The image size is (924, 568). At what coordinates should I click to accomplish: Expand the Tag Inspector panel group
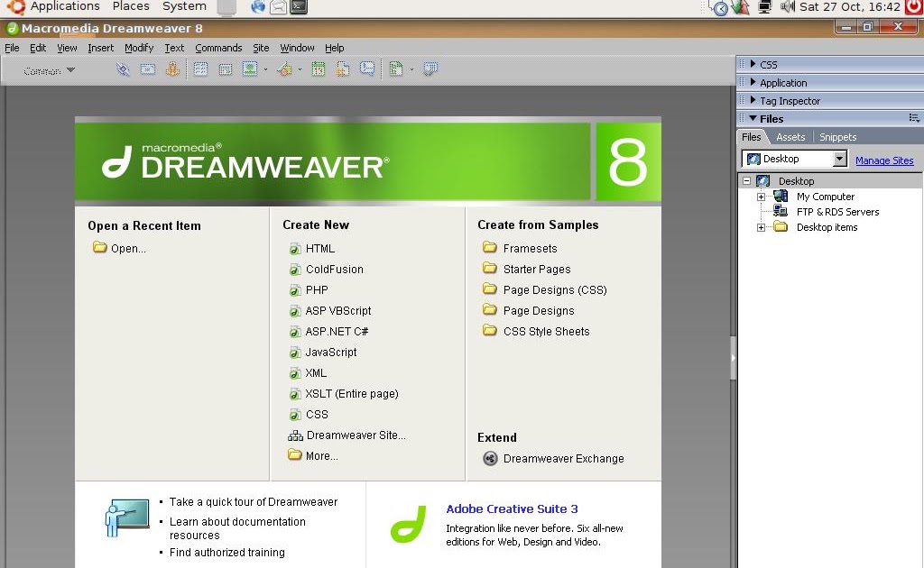[x=753, y=100]
